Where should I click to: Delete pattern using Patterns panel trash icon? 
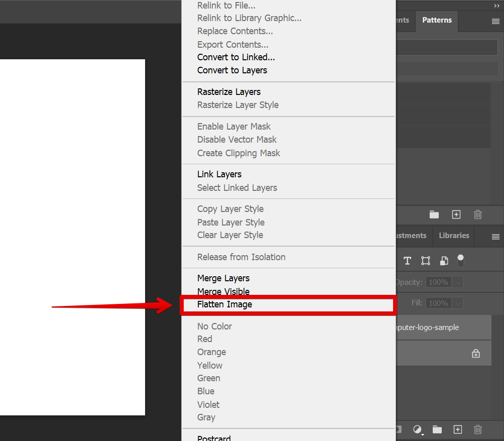tap(478, 215)
